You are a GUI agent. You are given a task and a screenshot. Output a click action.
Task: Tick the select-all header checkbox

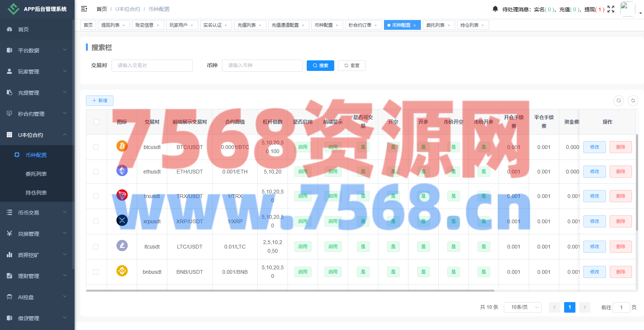[96, 122]
